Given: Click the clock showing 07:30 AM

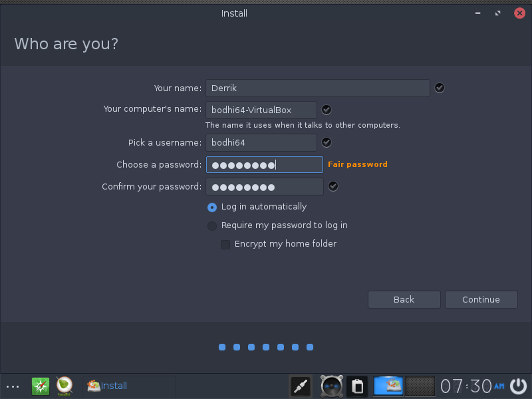Looking at the screenshot, I should 472,386.
